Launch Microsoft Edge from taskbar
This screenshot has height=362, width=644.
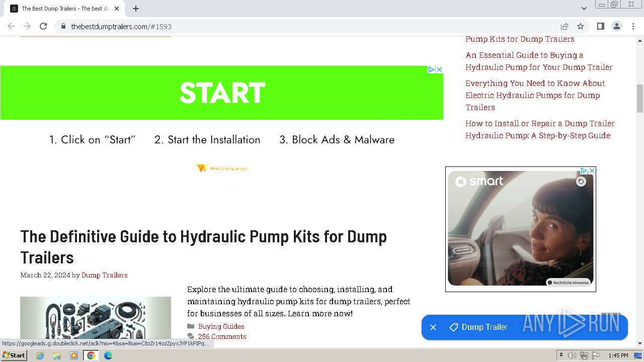click(x=108, y=355)
